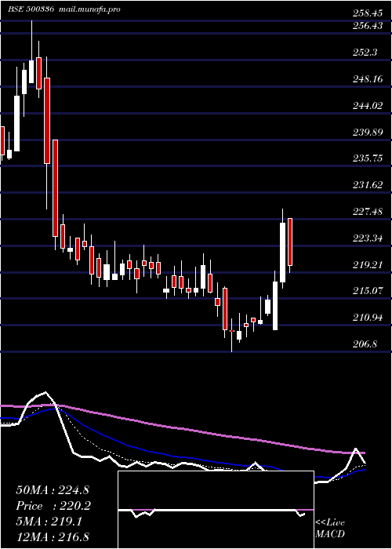Viewport: 392px width, 549px height.
Task: Click the 239.89 price axis label
Action: point(367,133)
